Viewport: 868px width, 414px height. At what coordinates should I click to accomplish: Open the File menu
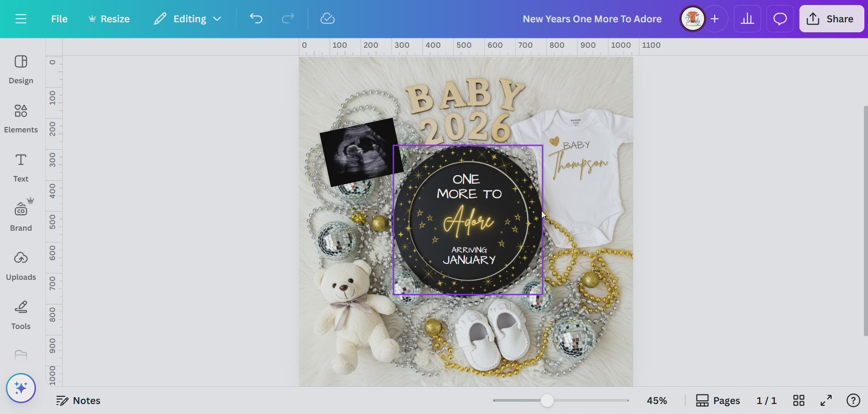click(59, 19)
